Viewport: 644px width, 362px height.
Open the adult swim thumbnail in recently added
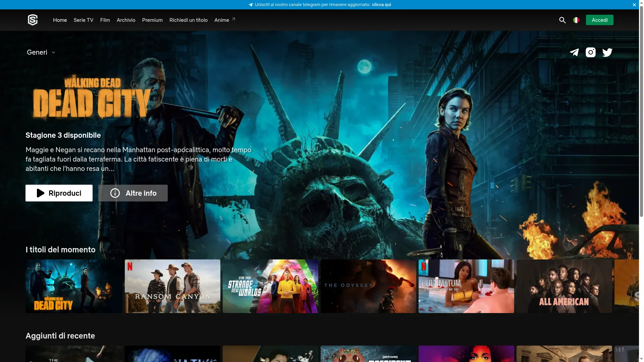click(368, 354)
